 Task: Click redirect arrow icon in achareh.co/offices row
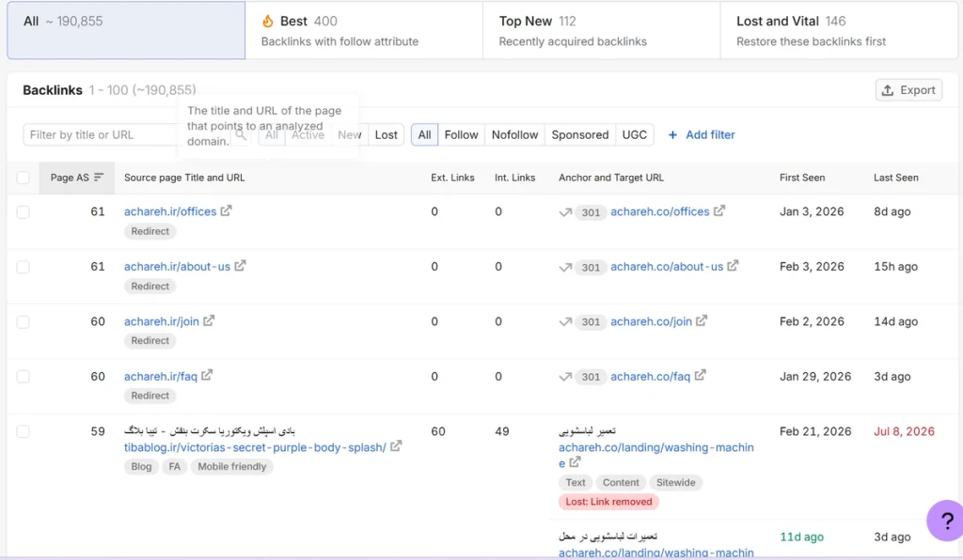coord(565,212)
